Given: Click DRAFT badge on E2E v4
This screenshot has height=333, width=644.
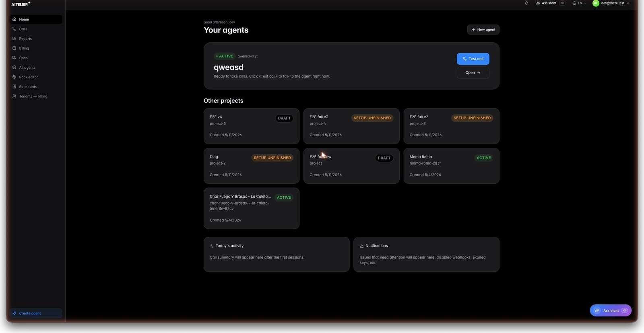Looking at the screenshot, I should (284, 118).
